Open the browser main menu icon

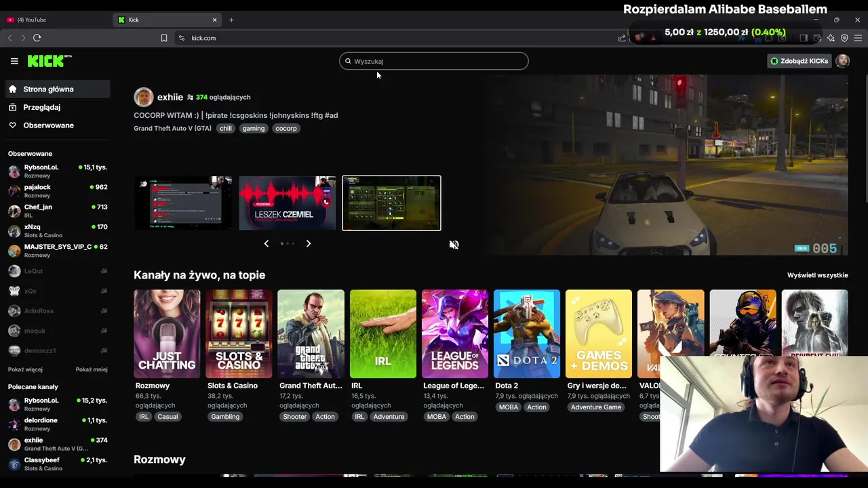pyautogui.click(x=858, y=38)
